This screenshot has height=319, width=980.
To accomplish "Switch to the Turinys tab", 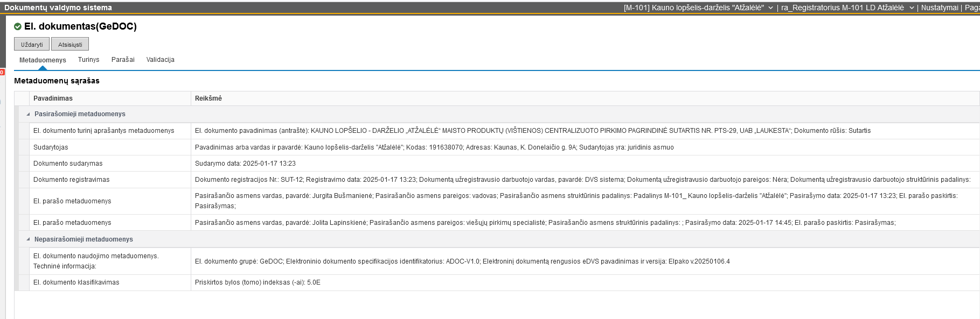I will point(88,60).
